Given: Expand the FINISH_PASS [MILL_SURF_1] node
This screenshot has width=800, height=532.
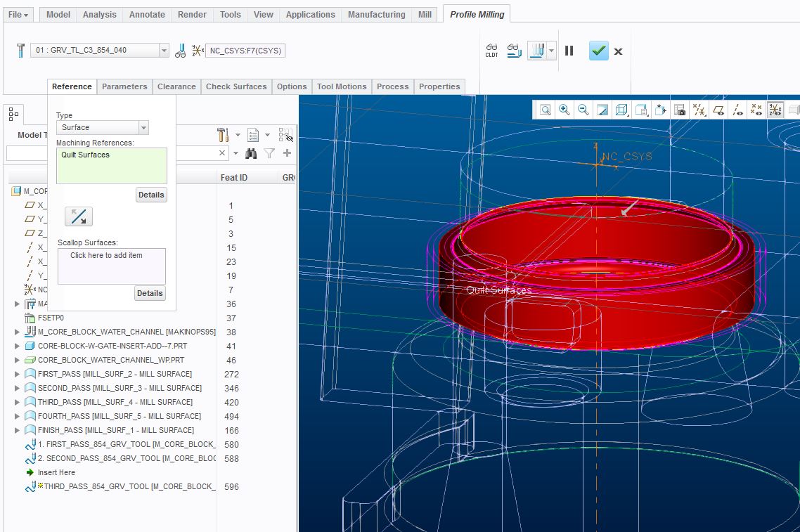Looking at the screenshot, I should 17,430.
